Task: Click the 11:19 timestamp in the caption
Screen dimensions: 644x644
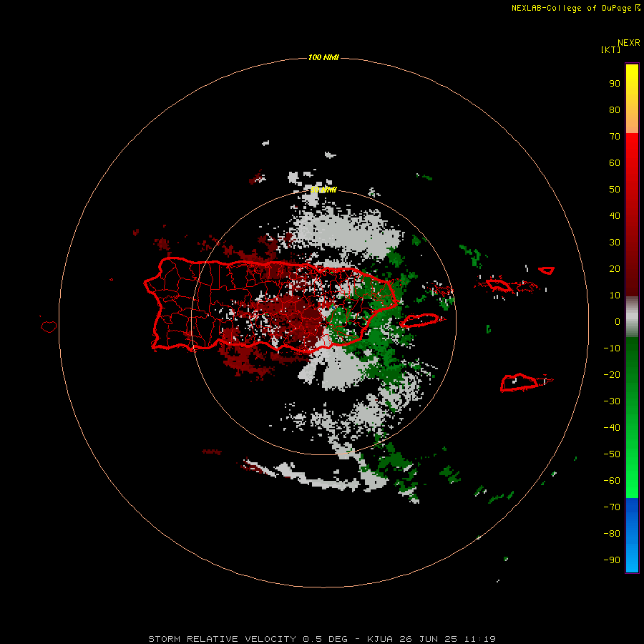Action: click(x=480, y=639)
